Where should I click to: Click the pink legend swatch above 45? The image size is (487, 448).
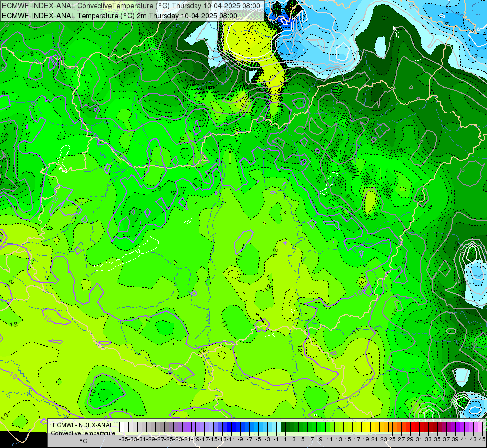(480, 427)
